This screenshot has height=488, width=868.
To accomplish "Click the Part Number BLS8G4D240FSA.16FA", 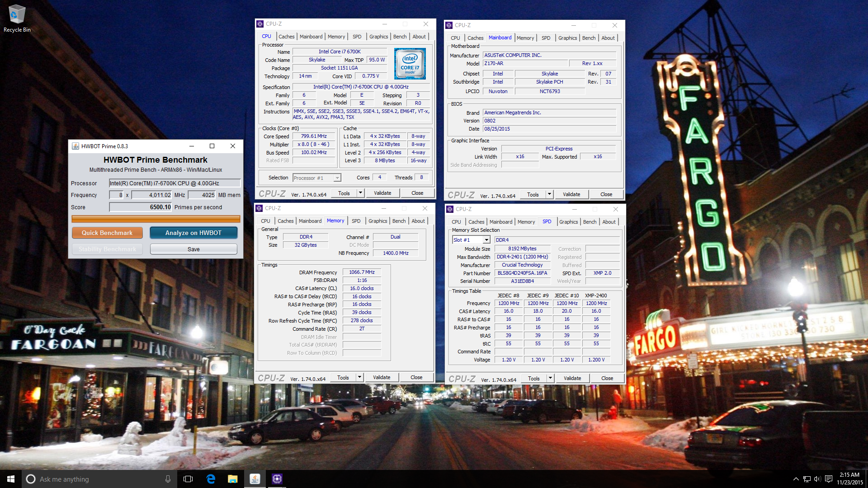I will (x=522, y=273).
